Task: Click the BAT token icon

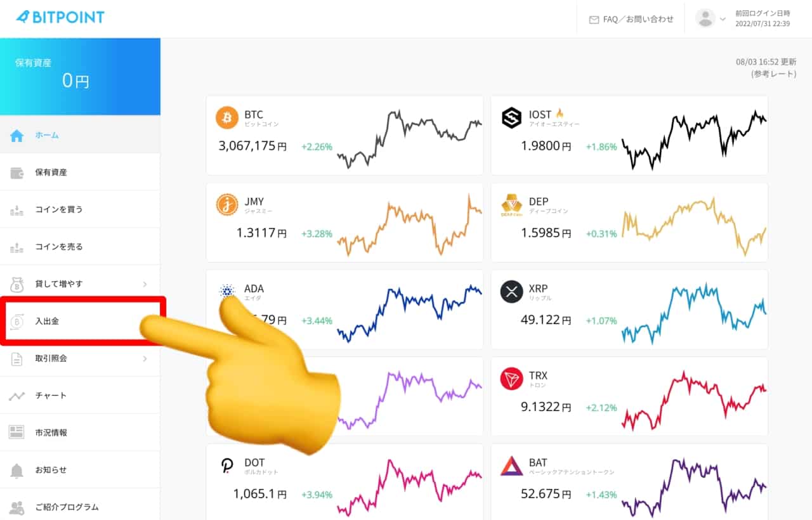Action: 511,465
